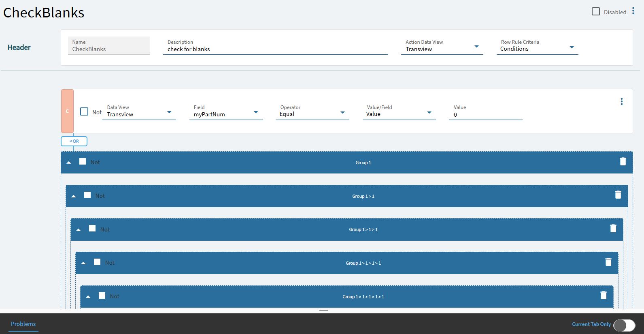Switch to the Problems tab
Screen dimensions: 644x334
23,324
